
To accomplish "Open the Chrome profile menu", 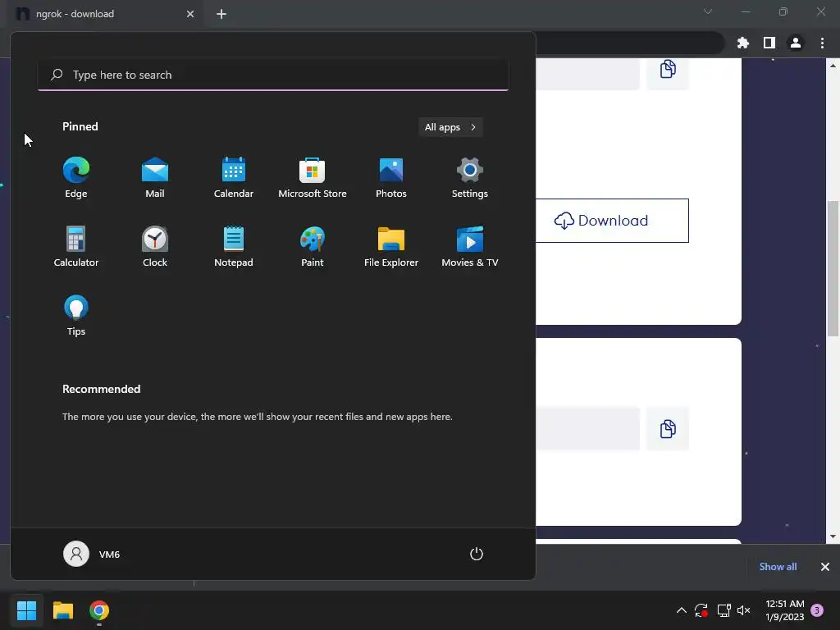I will (x=796, y=43).
